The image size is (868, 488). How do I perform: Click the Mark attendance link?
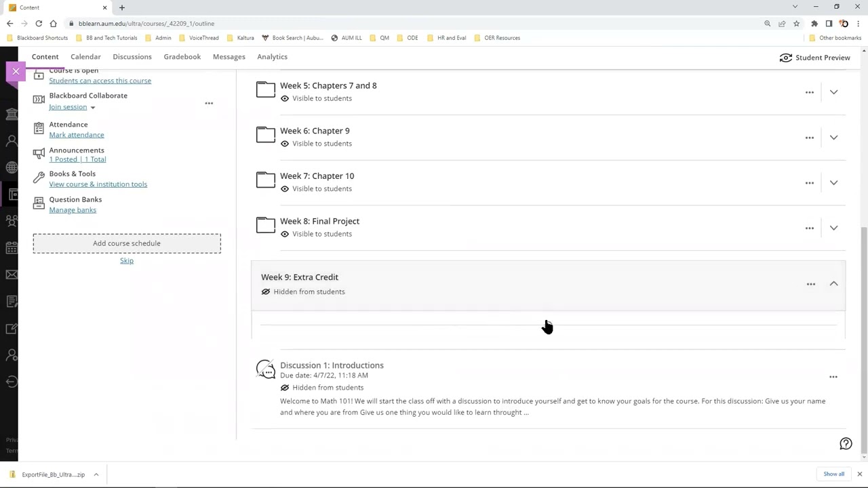77,135
